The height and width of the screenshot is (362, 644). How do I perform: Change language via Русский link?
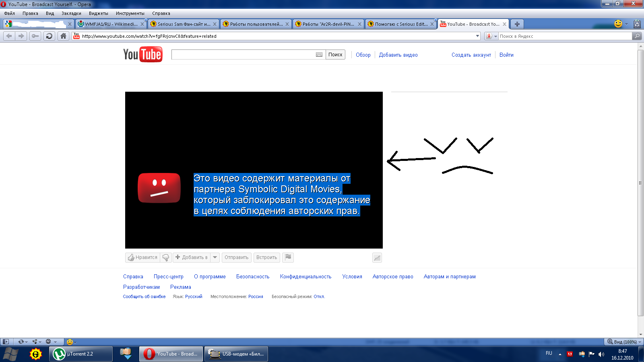[194, 296]
